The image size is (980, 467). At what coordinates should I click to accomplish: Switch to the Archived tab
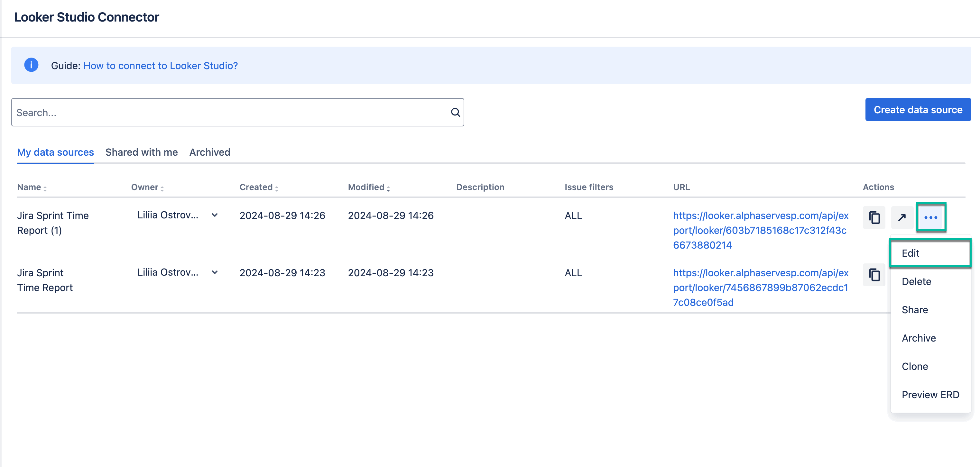210,152
